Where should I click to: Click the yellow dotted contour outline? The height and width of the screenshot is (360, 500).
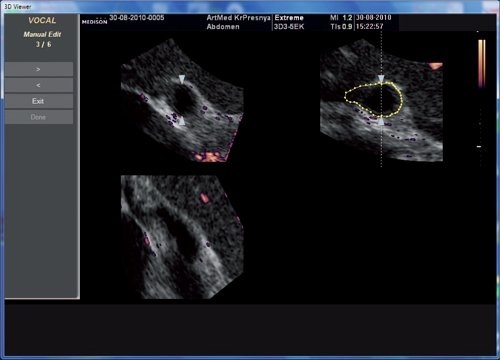tap(345, 97)
